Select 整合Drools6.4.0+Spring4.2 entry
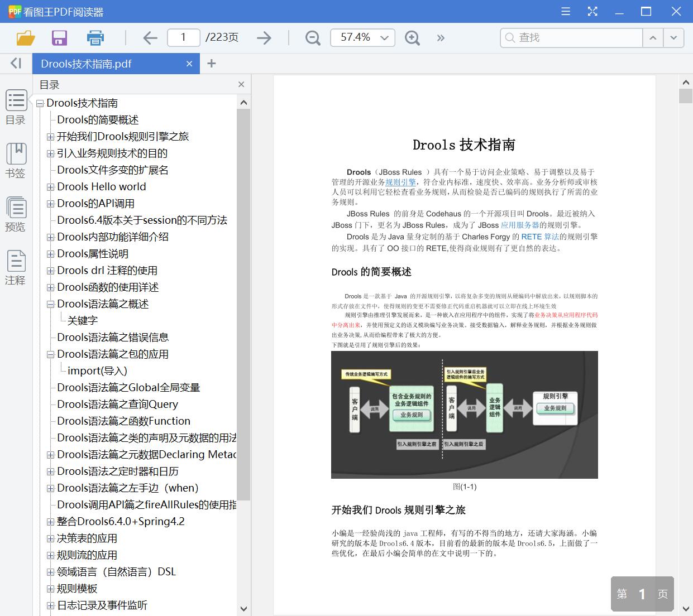Screen dimensions: 693x616 pyautogui.click(x=121, y=521)
